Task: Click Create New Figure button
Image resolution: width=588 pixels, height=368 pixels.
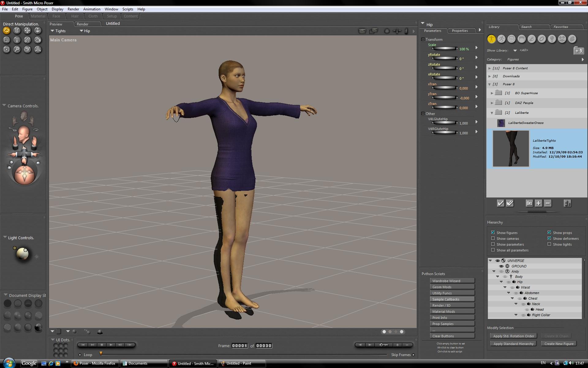Action: coord(559,344)
